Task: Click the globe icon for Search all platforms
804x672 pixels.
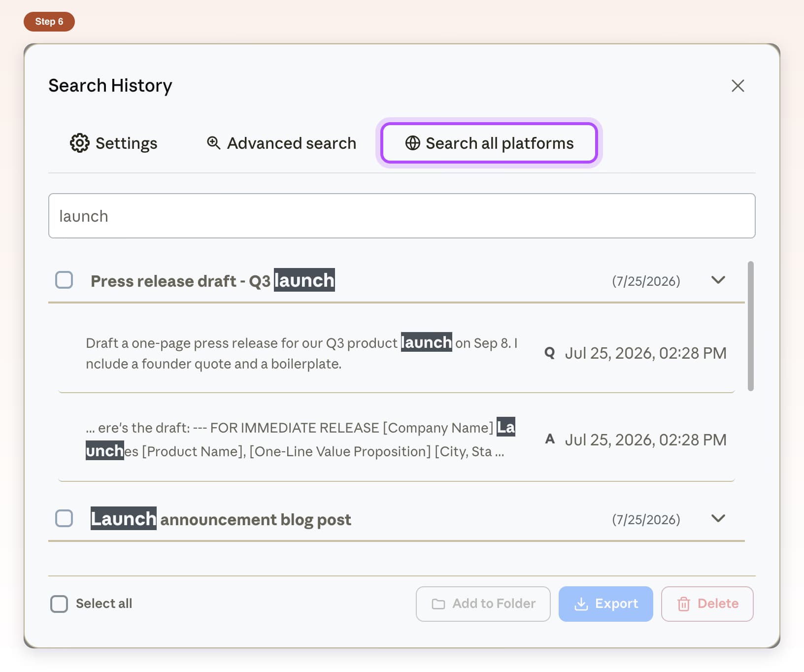Action: tap(412, 143)
